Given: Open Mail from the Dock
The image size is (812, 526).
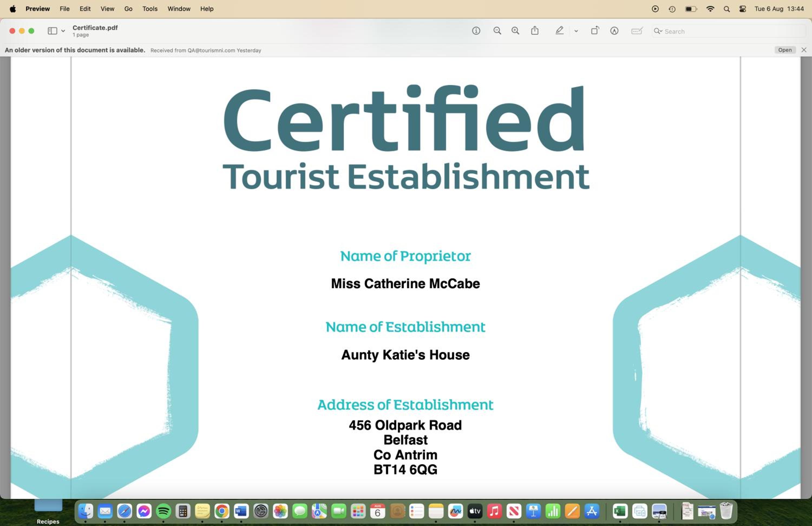Looking at the screenshot, I should click(105, 511).
